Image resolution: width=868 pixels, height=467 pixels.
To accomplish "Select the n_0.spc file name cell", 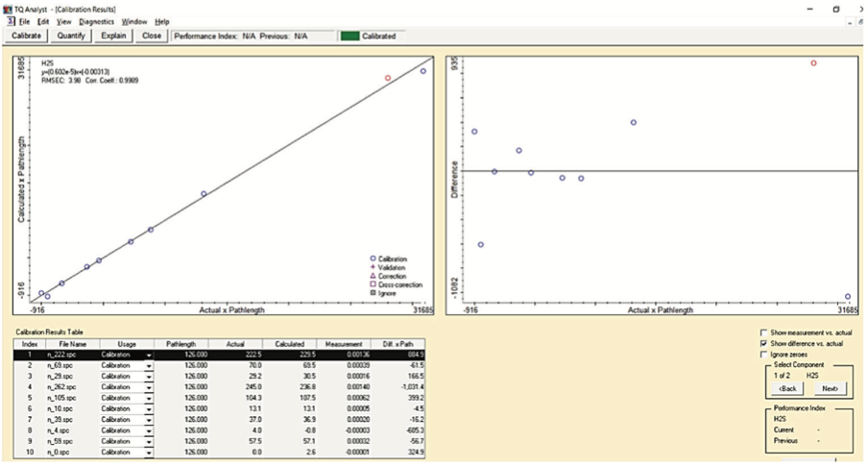I will pos(73,453).
